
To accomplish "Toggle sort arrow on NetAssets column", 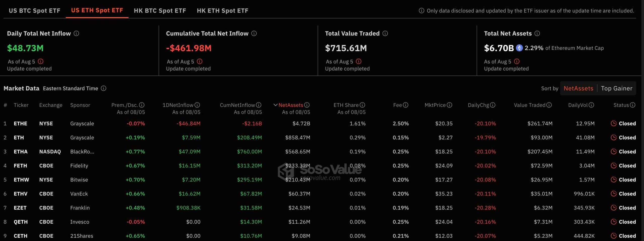I will pos(275,105).
